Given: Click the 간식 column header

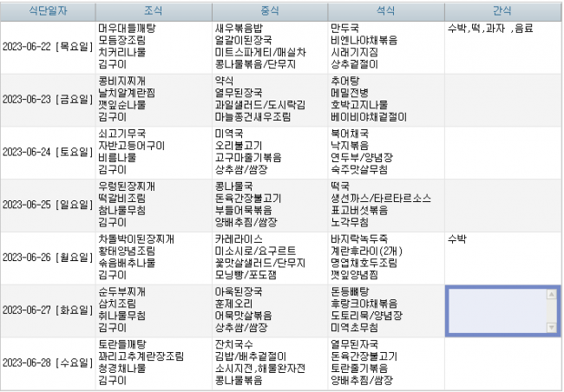Looking at the screenshot, I should tap(502, 11).
